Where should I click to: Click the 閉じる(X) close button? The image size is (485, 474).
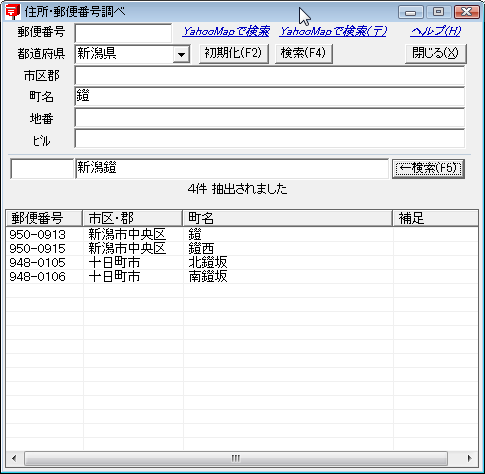(435, 54)
